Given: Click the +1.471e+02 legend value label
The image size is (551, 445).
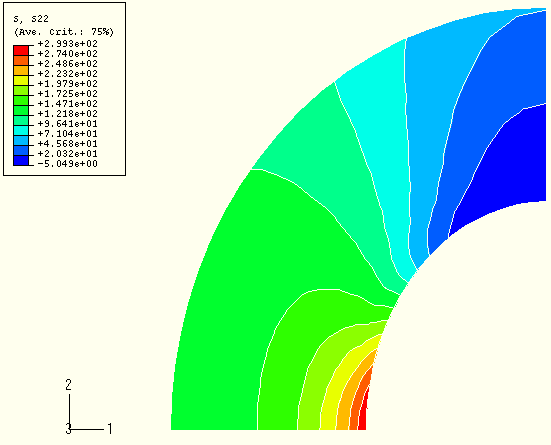Looking at the screenshot, I should (67, 104).
